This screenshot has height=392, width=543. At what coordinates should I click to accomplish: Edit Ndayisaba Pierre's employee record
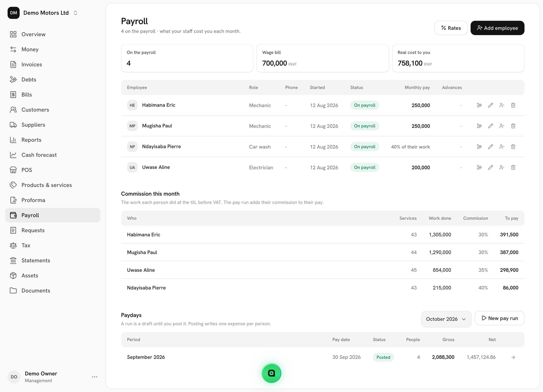point(490,147)
